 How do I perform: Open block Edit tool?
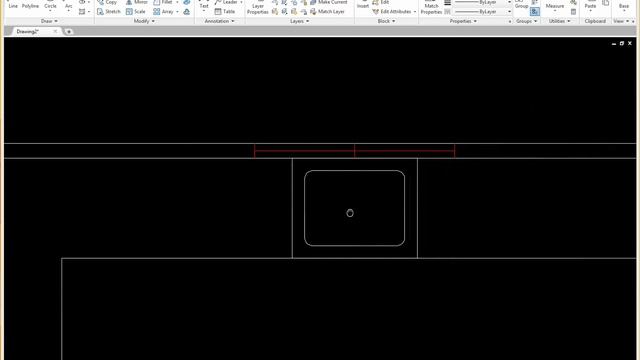click(x=380, y=2)
